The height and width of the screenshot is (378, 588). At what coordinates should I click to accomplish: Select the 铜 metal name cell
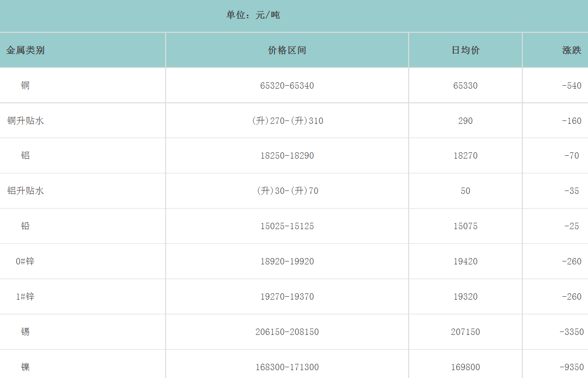pos(25,86)
